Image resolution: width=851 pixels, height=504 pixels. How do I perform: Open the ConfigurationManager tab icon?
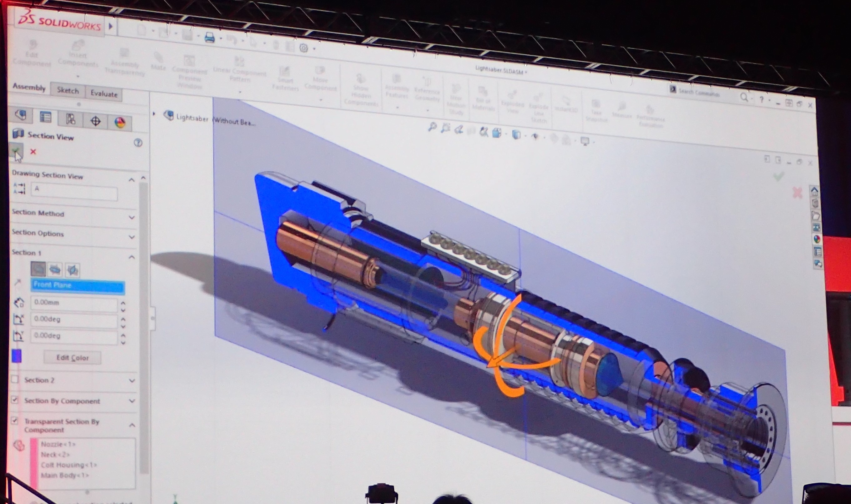tap(70, 119)
